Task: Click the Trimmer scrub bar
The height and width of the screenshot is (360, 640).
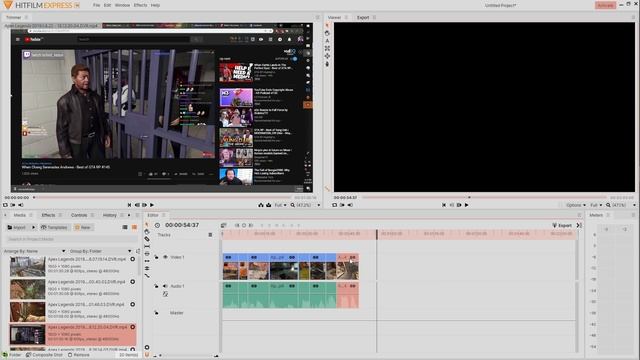Action: tap(162, 198)
